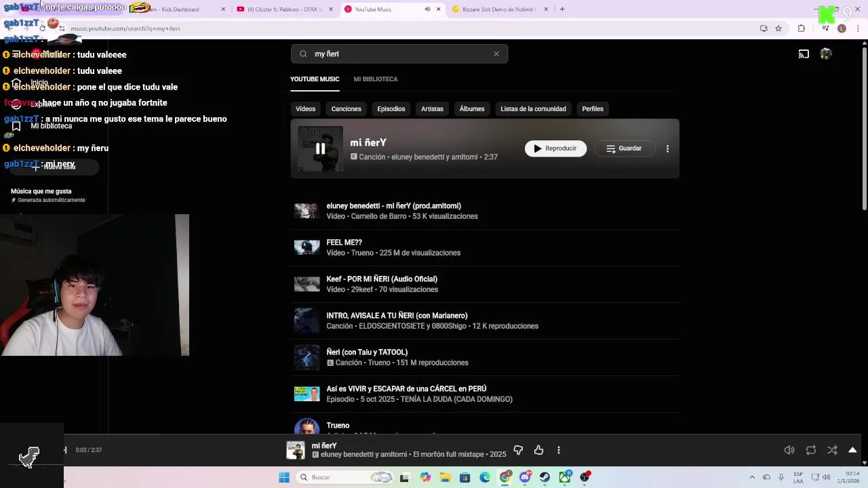The width and height of the screenshot is (868, 488).
Task: Click the search field containing 'my ñeri'
Action: (399, 54)
